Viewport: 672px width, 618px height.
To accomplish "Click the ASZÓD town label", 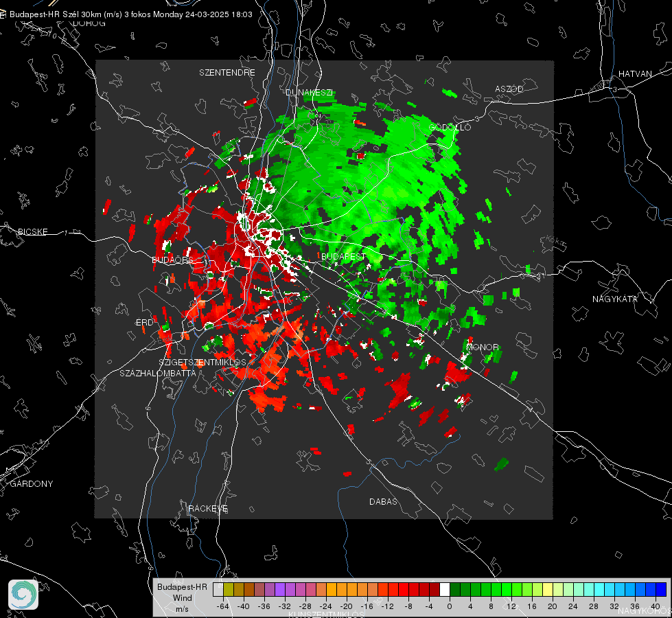I will (x=509, y=89).
